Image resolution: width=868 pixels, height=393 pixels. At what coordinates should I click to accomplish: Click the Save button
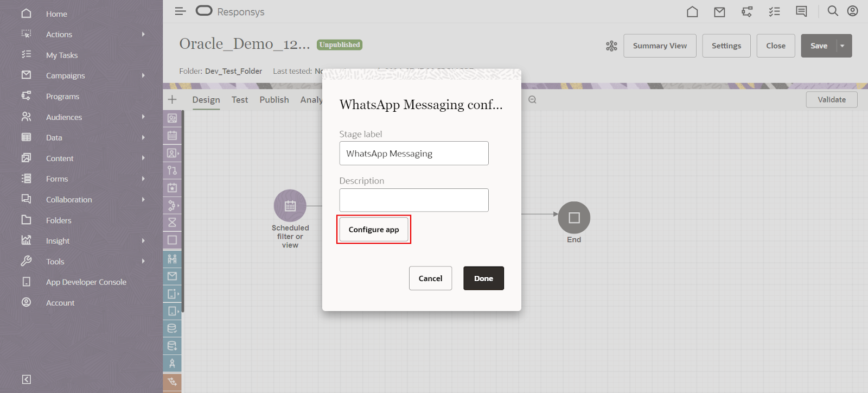click(819, 46)
